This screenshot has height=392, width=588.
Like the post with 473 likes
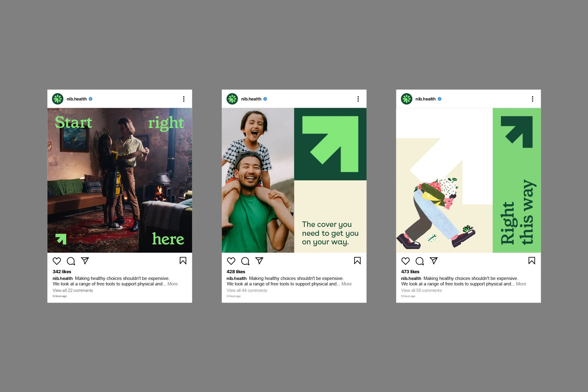coord(405,261)
